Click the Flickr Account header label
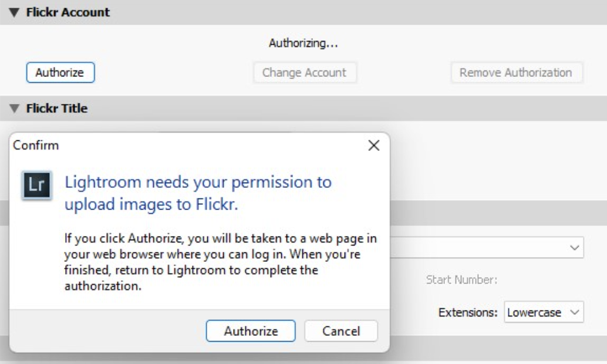The image size is (607, 364). click(x=68, y=12)
